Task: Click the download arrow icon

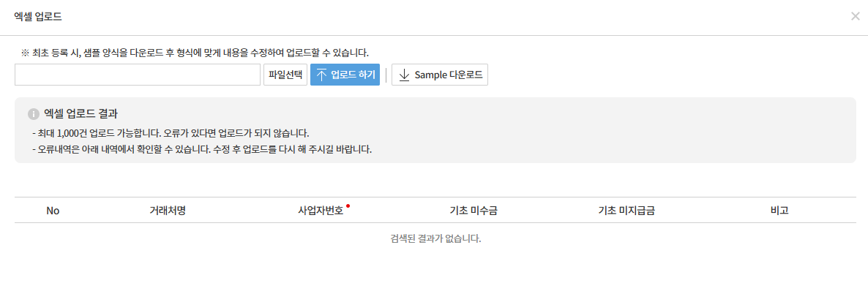Action: (x=404, y=75)
